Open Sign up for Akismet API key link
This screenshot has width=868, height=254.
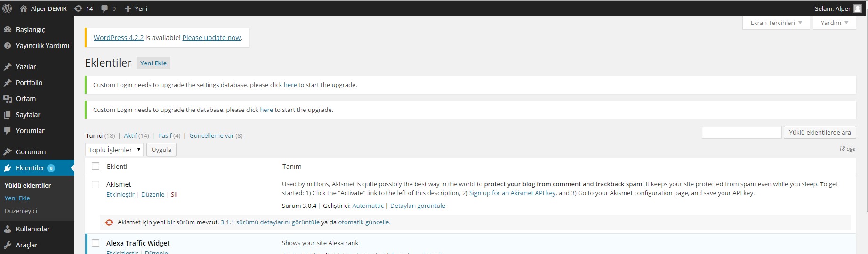click(x=513, y=193)
